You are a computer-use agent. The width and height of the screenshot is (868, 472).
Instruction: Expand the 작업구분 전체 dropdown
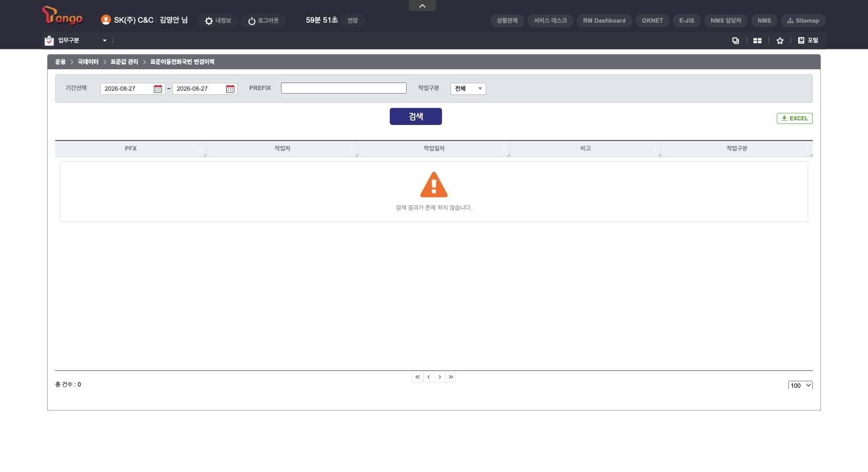(468, 89)
